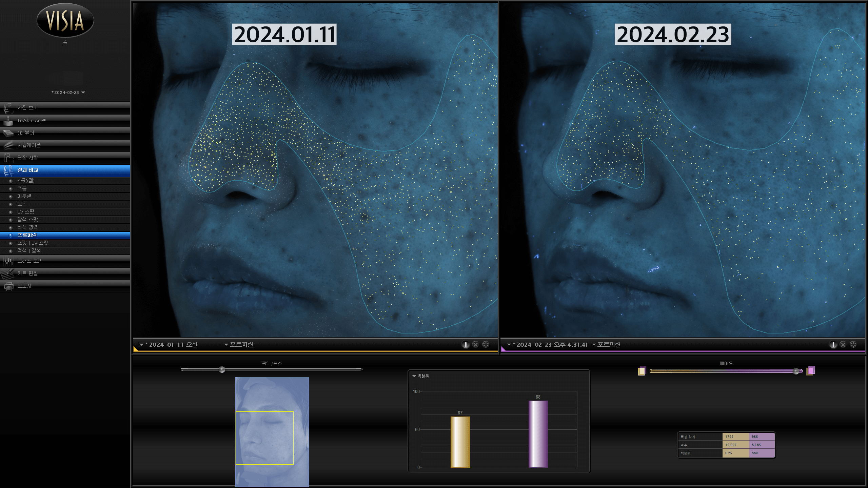Viewport: 868px width, 488px height.
Task: Expand the 백분위 percentile chart dropdown
Action: pyautogui.click(x=421, y=376)
